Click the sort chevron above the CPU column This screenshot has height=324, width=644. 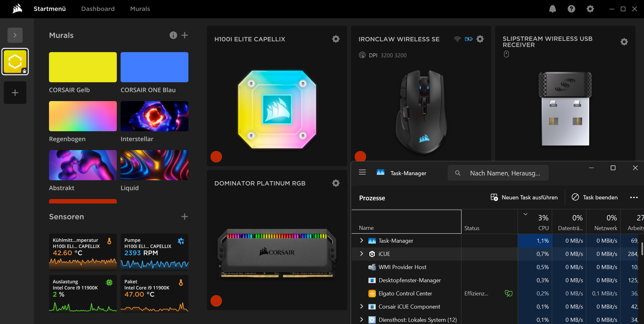pyautogui.click(x=525, y=214)
